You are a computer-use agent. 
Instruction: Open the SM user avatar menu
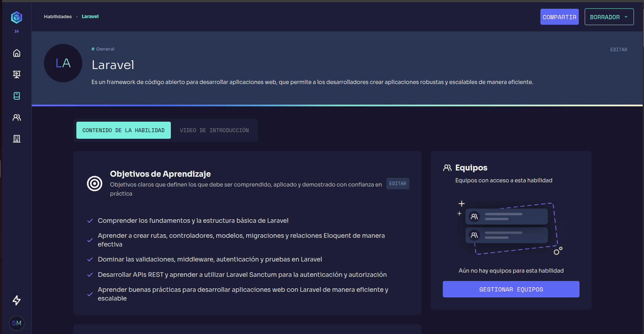tap(16, 323)
